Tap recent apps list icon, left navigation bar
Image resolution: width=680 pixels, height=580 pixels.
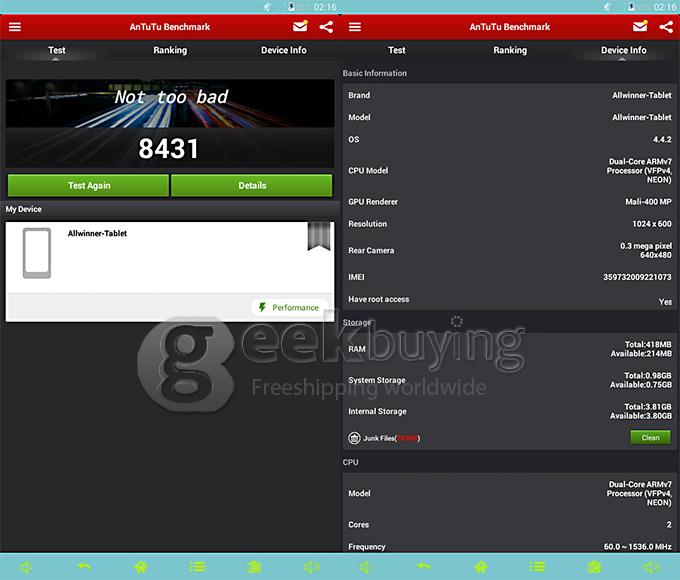(x=197, y=567)
